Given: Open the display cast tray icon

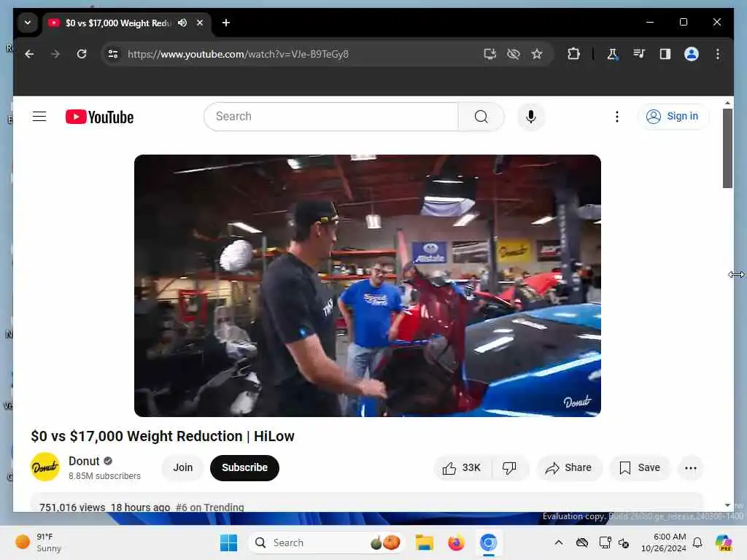Looking at the screenshot, I should [605, 542].
